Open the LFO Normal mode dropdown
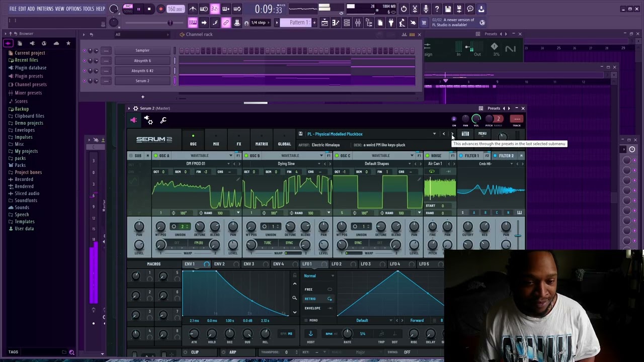The image size is (644, 362). click(318, 276)
